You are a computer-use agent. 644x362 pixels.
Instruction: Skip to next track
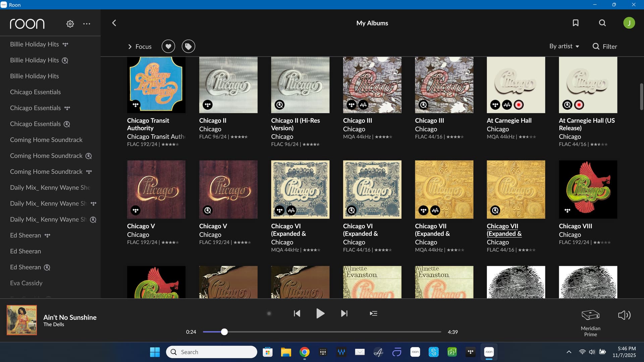coord(344,313)
